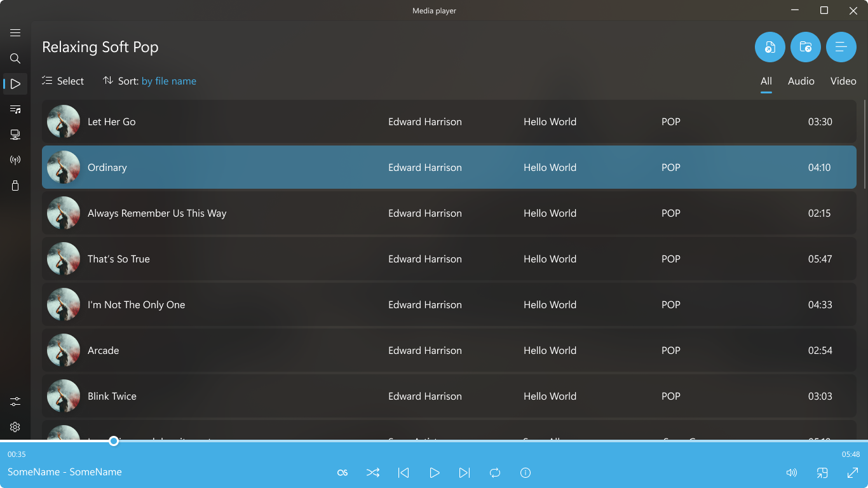Open the cast to device sidebar icon

click(15, 134)
